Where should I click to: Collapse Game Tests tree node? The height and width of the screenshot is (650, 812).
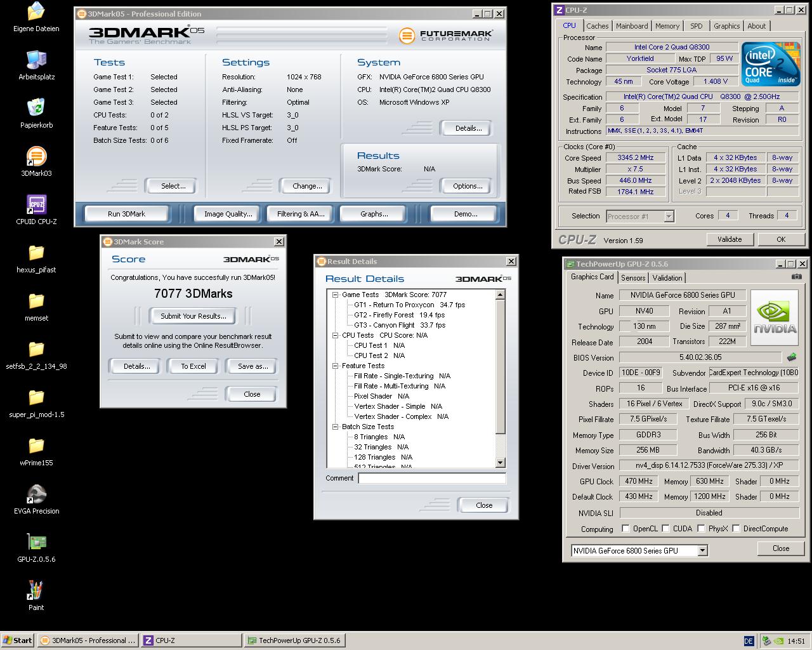[x=336, y=295]
